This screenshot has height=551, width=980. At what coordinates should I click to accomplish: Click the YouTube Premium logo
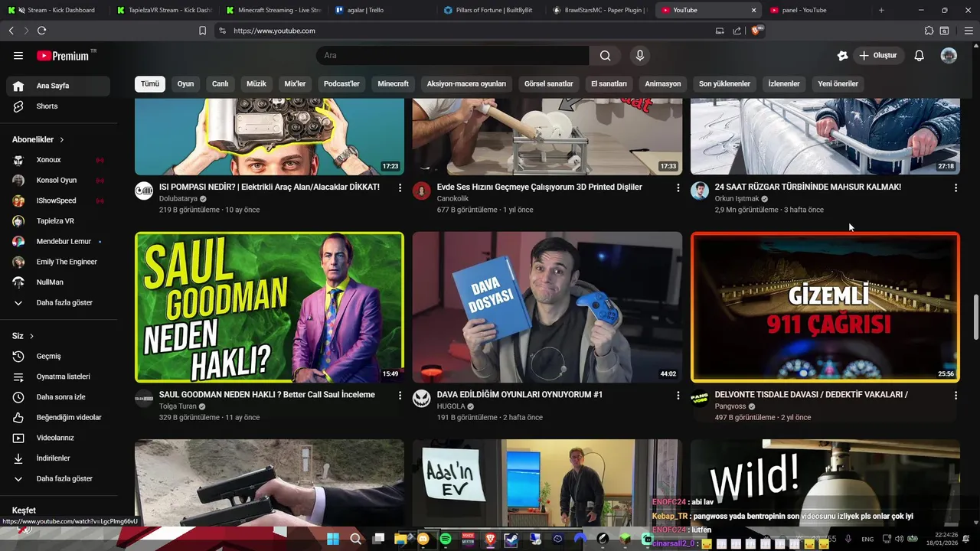click(x=63, y=56)
